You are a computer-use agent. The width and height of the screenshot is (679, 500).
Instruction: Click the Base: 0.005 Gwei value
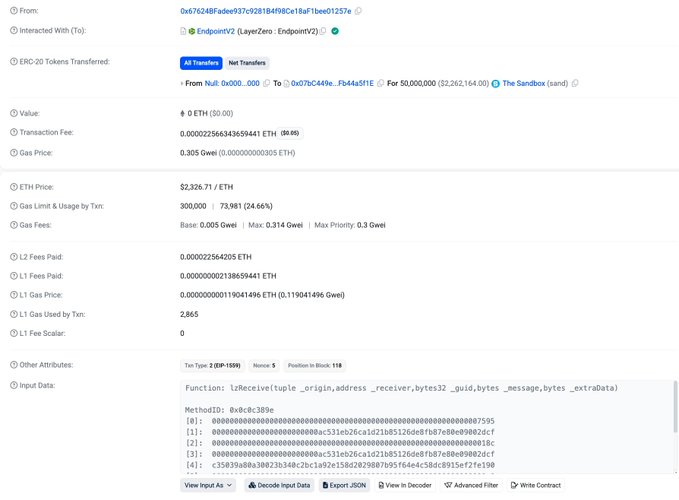(208, 225)
